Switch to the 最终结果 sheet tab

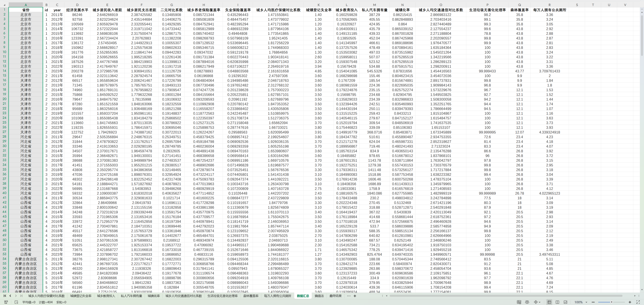coord(335,296)
